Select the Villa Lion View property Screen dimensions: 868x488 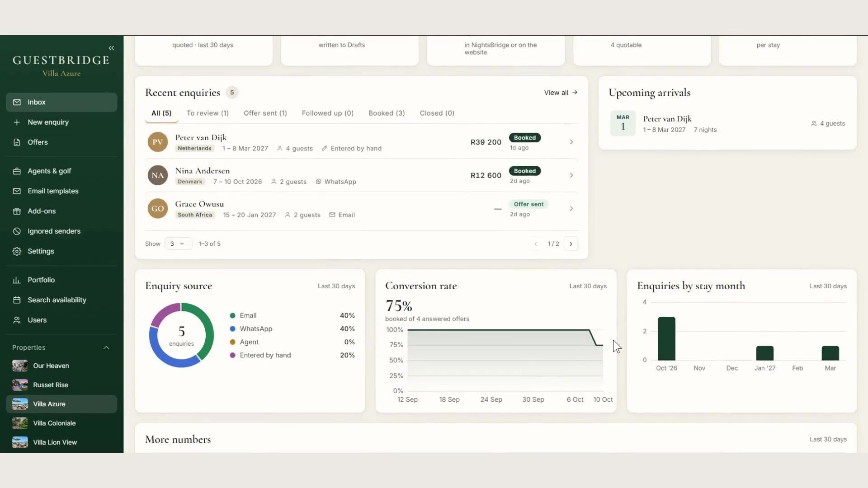[x=61, y=442]
